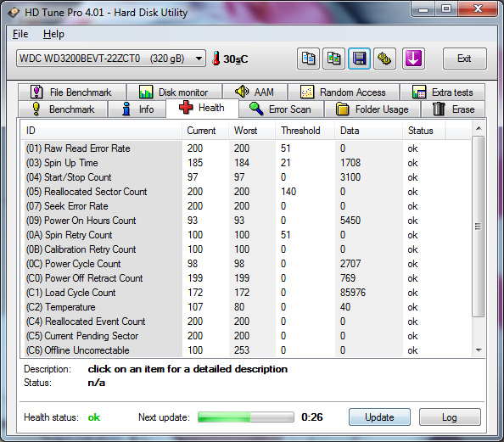The height and width of the screenshot is (442, 504).
Task: Open the Help menu
Action: click(x=53, y=34)
